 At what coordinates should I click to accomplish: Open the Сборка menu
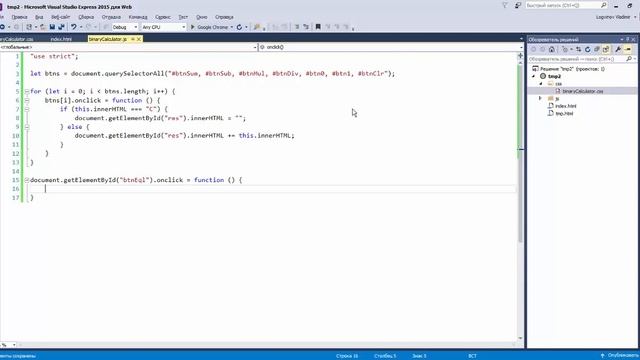pos(86,17)
